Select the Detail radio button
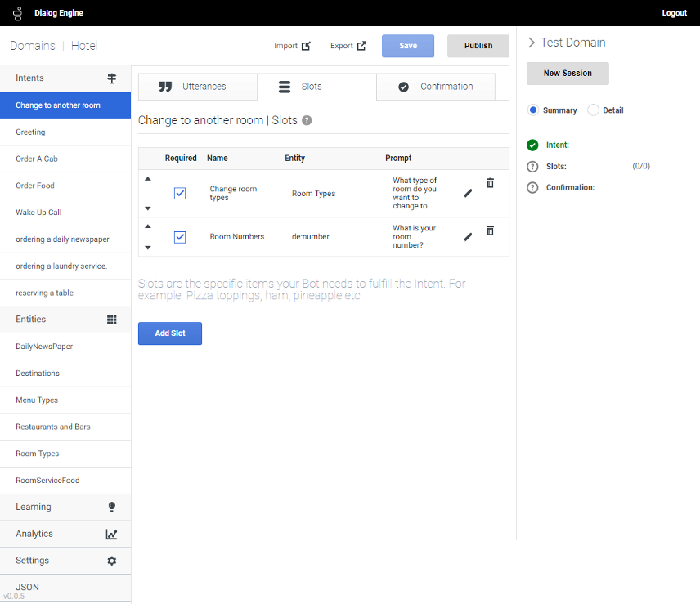This screenshot has width=700, height=604. (x=594, y=110)
